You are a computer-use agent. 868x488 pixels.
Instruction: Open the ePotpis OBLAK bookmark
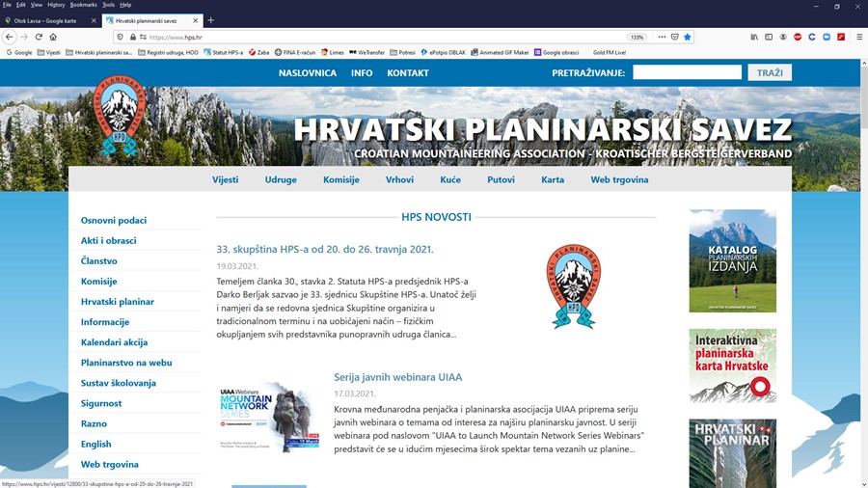click(x=444, y=53)
